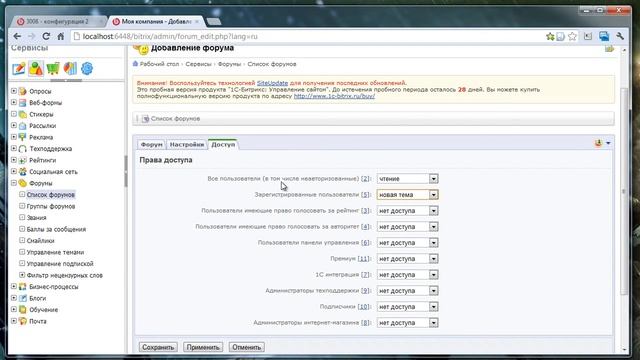The image size is (640, 360).
Task: Click the Отменить button
Action: point(247,347)
